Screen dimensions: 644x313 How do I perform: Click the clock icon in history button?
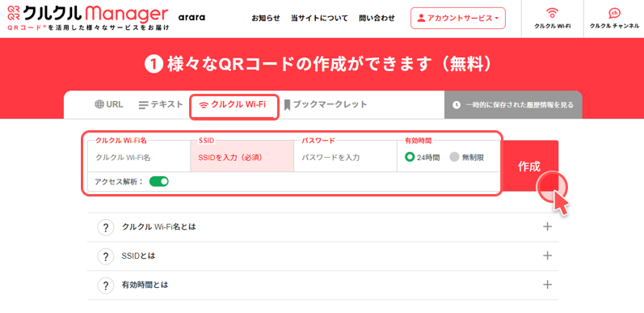coord(457,105)
